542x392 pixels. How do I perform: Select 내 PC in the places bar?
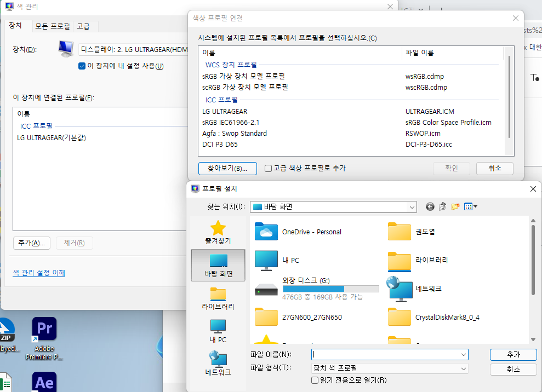click(218, 331)
